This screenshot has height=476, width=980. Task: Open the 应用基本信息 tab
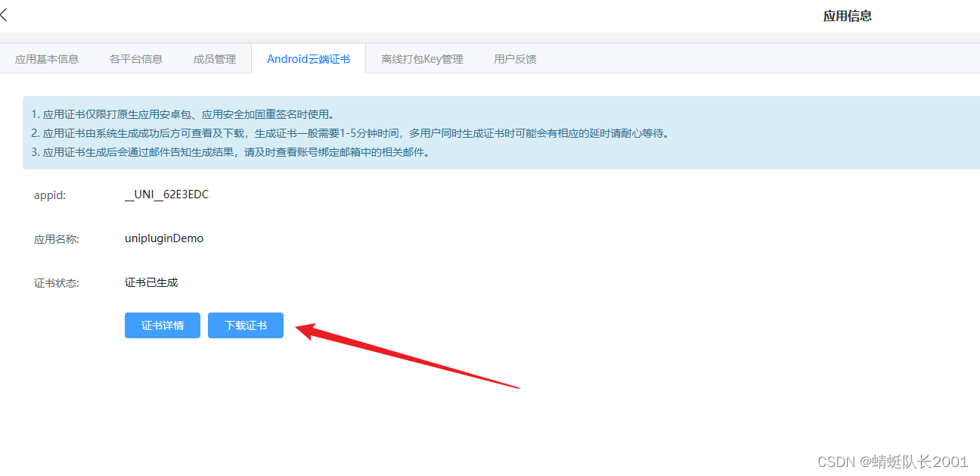click(x=47, y=59)
